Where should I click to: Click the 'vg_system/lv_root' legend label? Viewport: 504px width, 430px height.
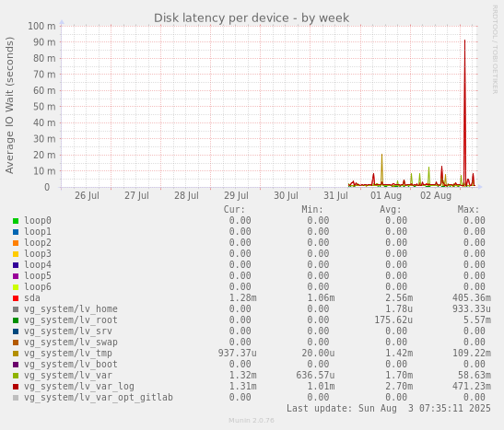point(71,320)
